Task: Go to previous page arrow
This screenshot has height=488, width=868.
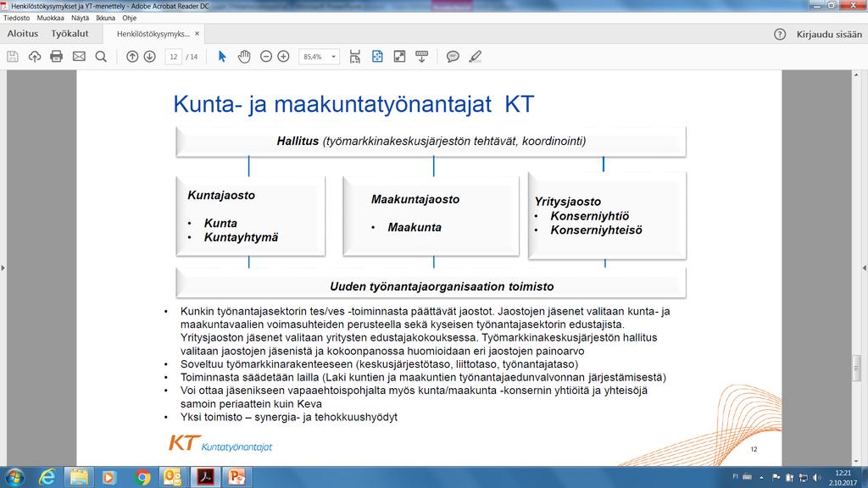Action: [132, 57]
